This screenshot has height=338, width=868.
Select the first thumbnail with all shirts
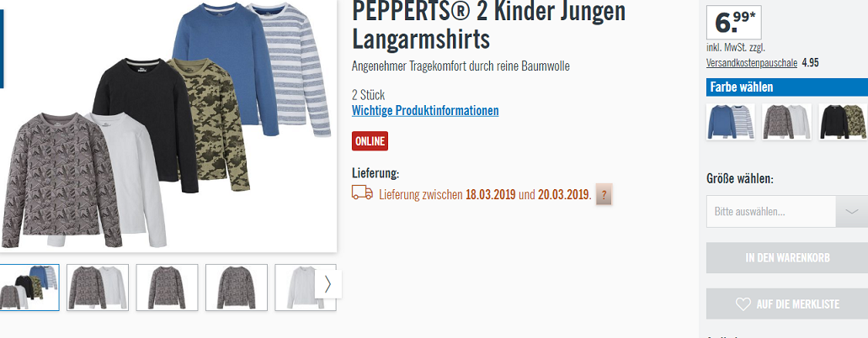[x=29, y=287]
